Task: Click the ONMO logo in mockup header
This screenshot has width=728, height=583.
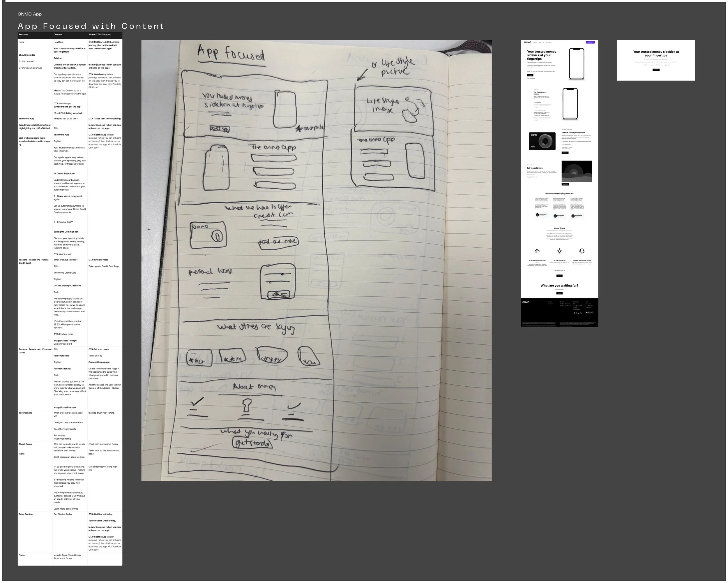Action: (527, 42)
